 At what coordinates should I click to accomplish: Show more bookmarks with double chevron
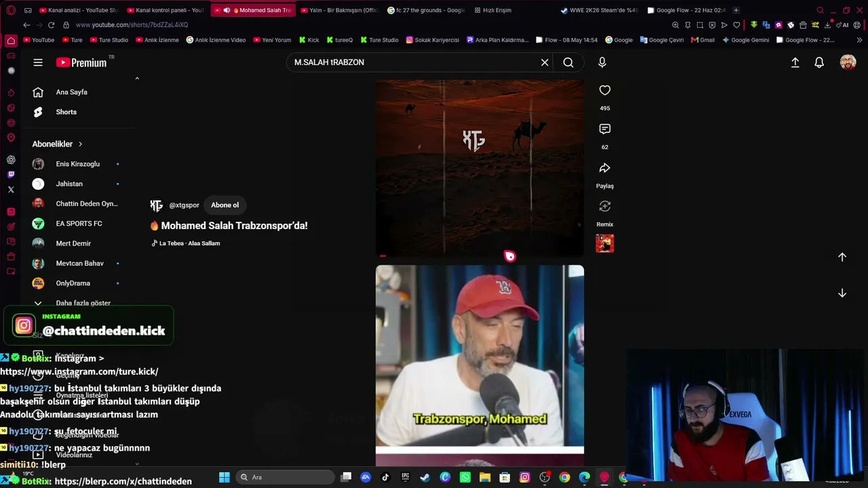860,40
